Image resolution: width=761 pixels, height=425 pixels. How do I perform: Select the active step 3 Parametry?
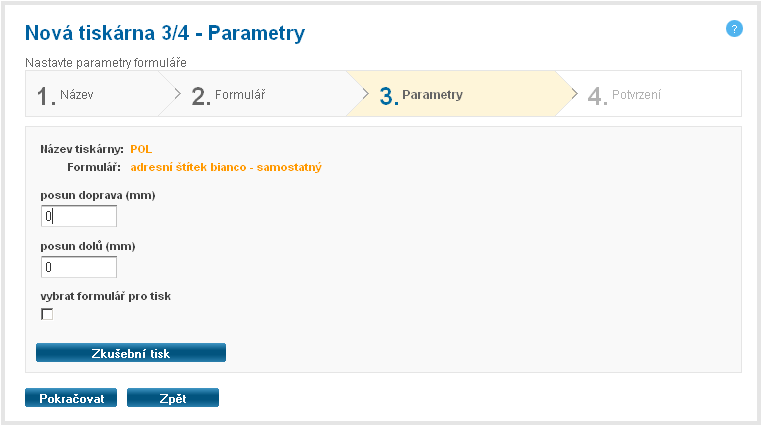(421, 96)
